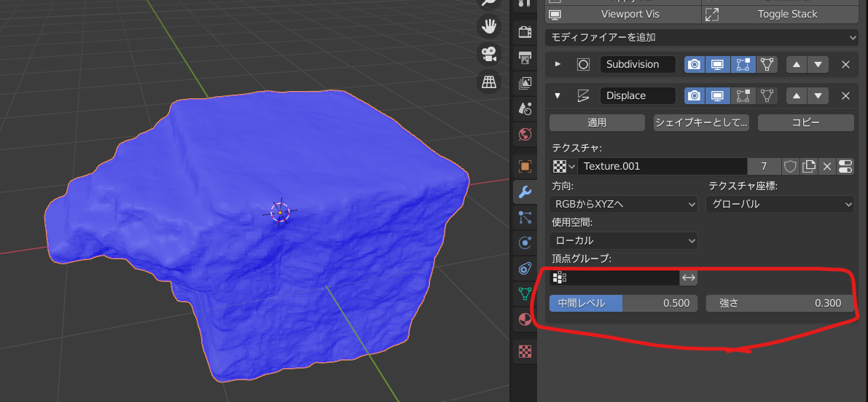This screenshot has width=868, height=402.
Task: Open the Scene properties tab
Action: [x=524, y=109]
